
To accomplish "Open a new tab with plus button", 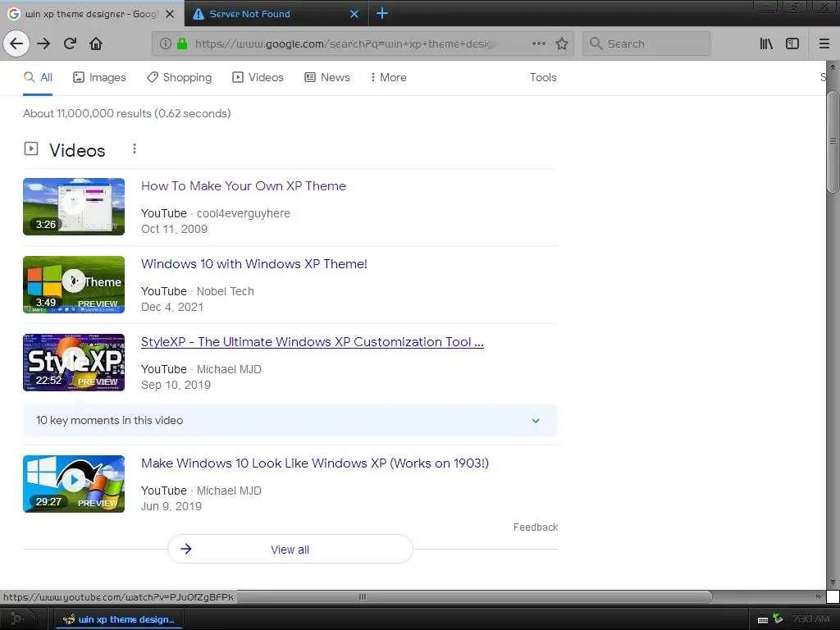I will point(382,13).
